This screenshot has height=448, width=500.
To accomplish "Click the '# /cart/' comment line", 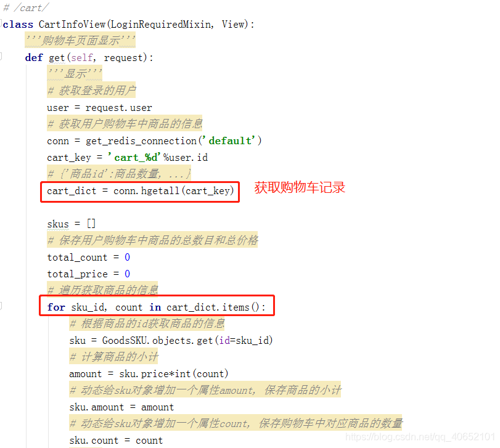I will coord(26,7).
